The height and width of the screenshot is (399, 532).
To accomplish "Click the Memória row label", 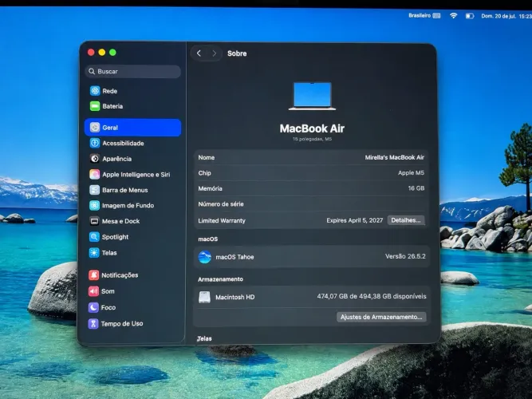I will point(210,188).
